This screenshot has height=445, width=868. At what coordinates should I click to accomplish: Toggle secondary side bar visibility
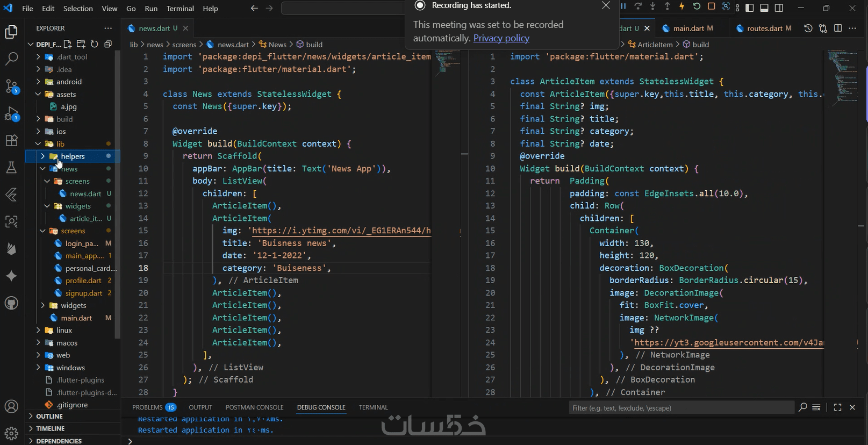tap(779, 8)
